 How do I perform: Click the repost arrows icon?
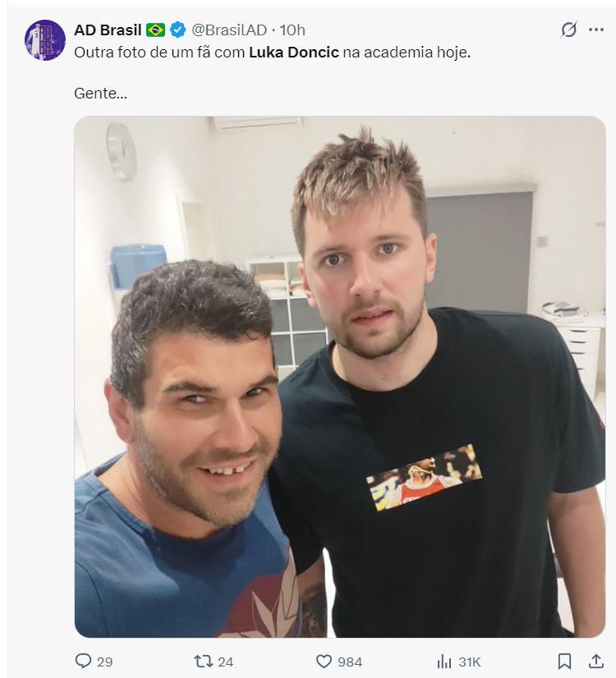pos(203,661)
